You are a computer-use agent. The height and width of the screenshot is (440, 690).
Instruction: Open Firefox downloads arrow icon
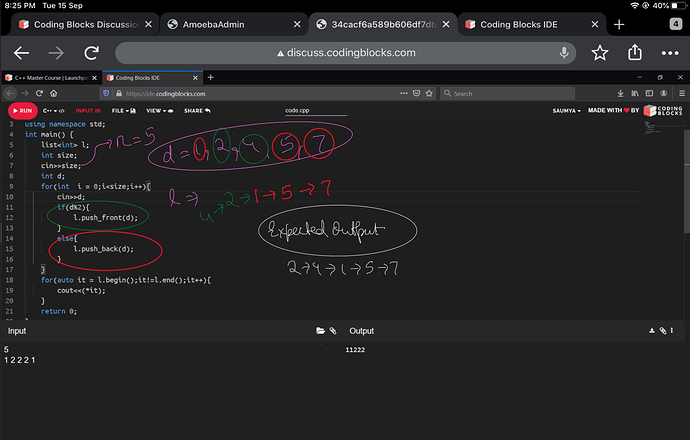(x=620, y=93)
